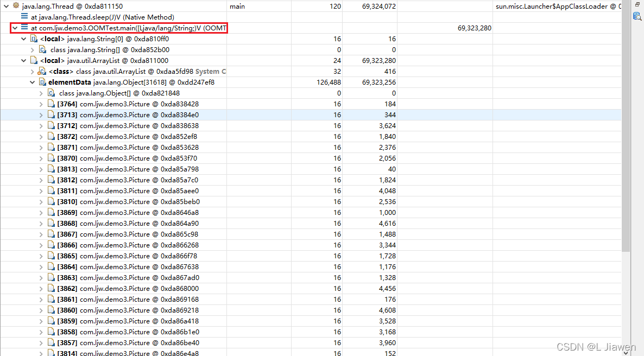Click max locals retained value 69,323,280
This screenshot has width=644, height=356.
point(475,28)
